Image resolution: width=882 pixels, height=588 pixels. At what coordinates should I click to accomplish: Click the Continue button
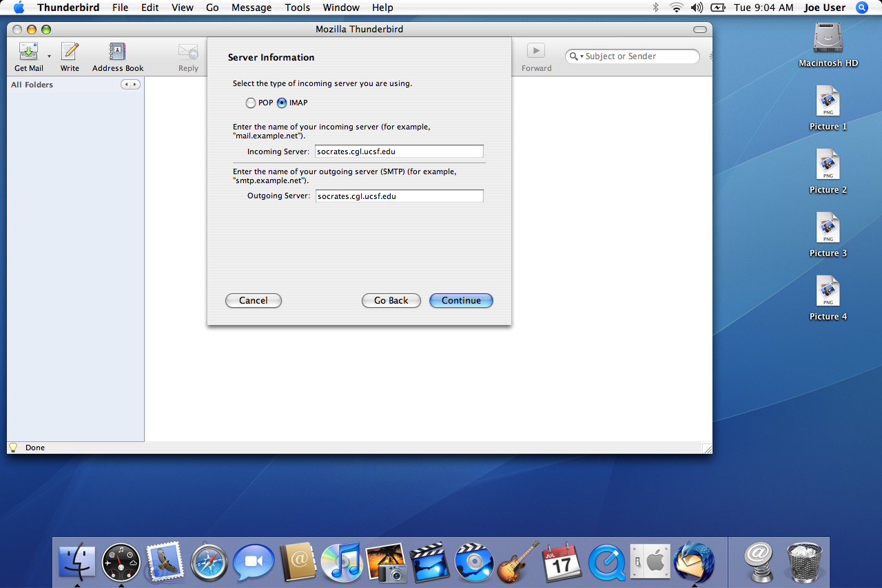click(x=461, y=300)
